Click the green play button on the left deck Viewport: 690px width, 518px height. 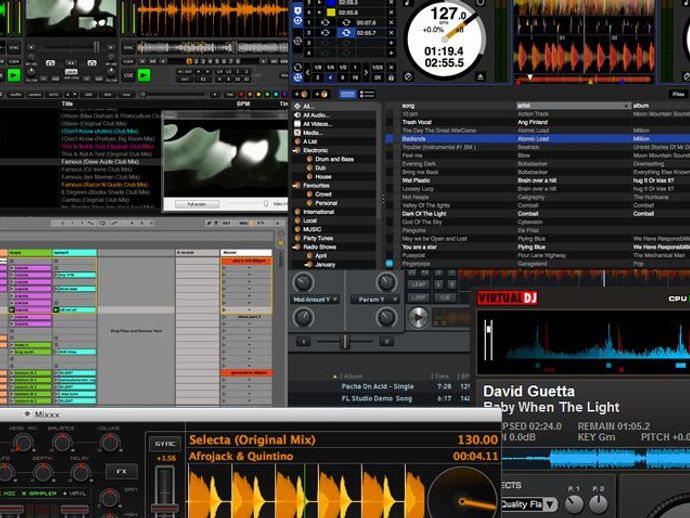(x=14, y=76)
